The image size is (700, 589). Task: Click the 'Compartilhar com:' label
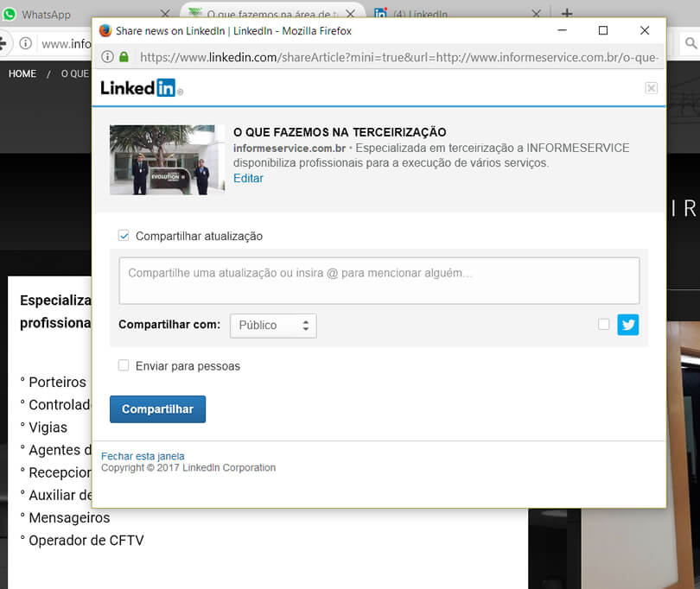169,325
